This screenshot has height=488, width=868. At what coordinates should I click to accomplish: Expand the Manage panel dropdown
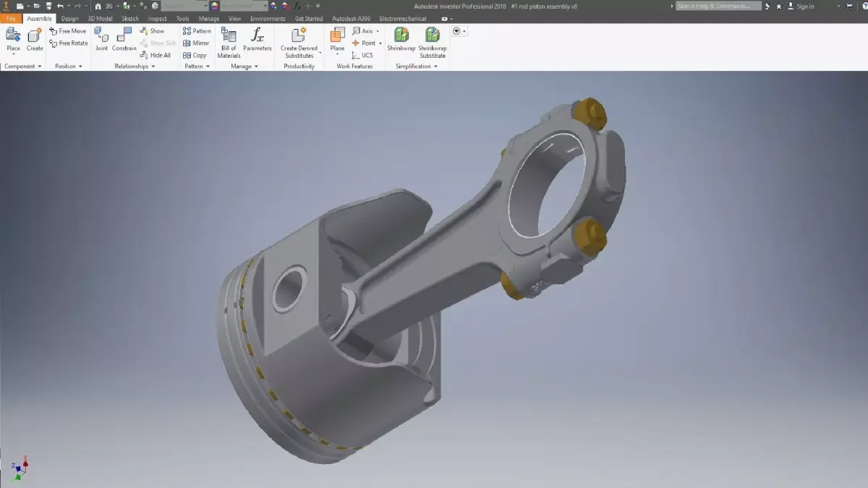[x=256, y=67]
